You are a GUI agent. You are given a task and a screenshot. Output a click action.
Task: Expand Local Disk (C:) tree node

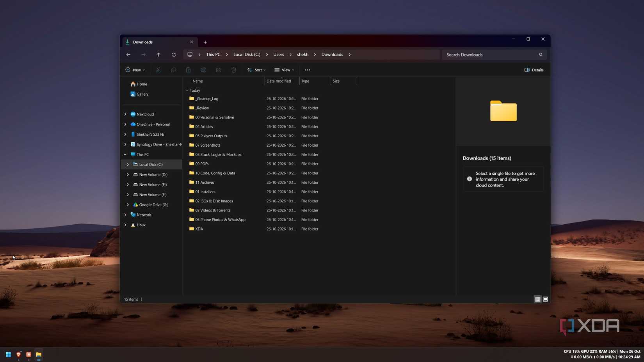tap(128, 165)
